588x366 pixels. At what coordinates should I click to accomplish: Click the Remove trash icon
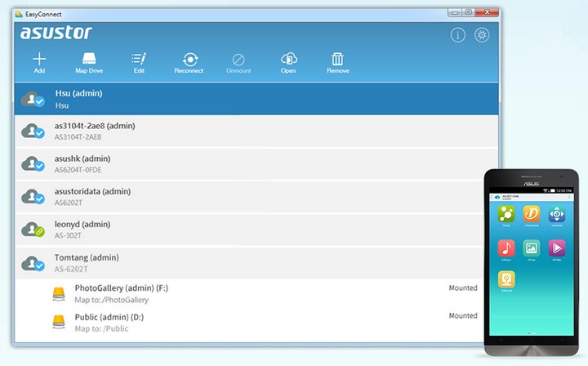(337, 62)
